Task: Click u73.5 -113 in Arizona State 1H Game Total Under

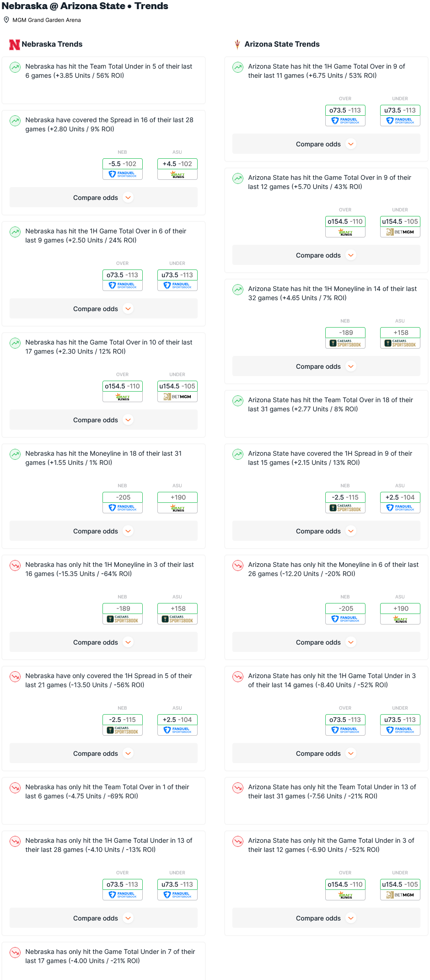Action: [400, 720]
